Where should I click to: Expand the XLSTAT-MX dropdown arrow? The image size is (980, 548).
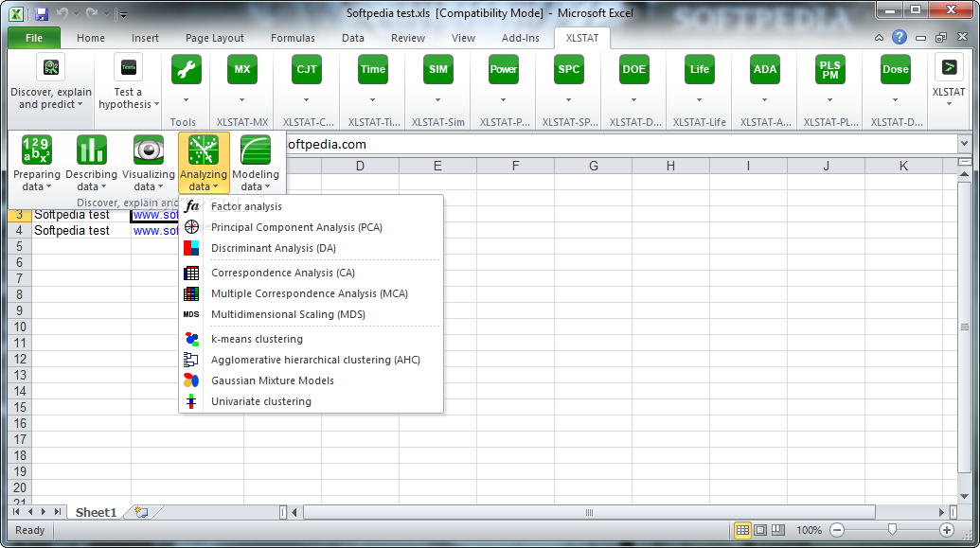pyautogui.click(x=241, y=100)
